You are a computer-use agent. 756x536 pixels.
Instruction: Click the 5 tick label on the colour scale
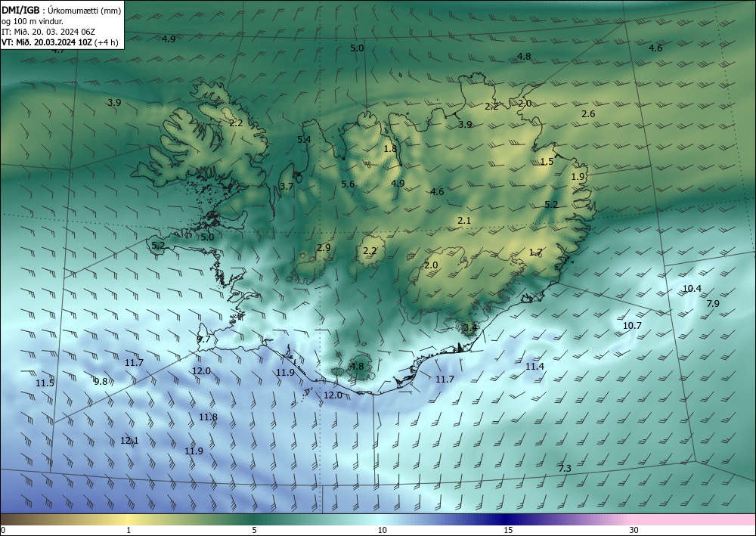click(254, 530)
